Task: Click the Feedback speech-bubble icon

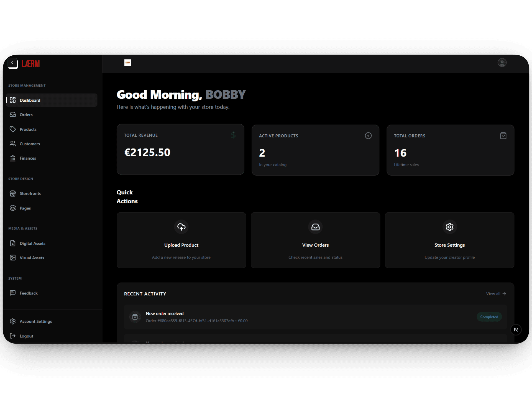Action: (13, 293)
